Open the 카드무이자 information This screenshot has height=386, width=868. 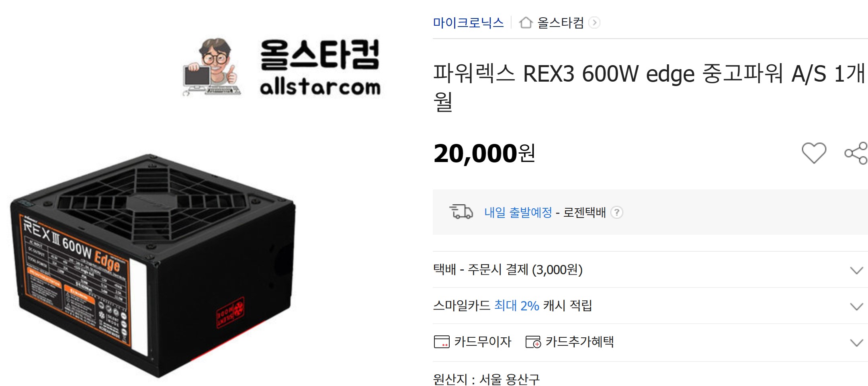click(473, 342)
